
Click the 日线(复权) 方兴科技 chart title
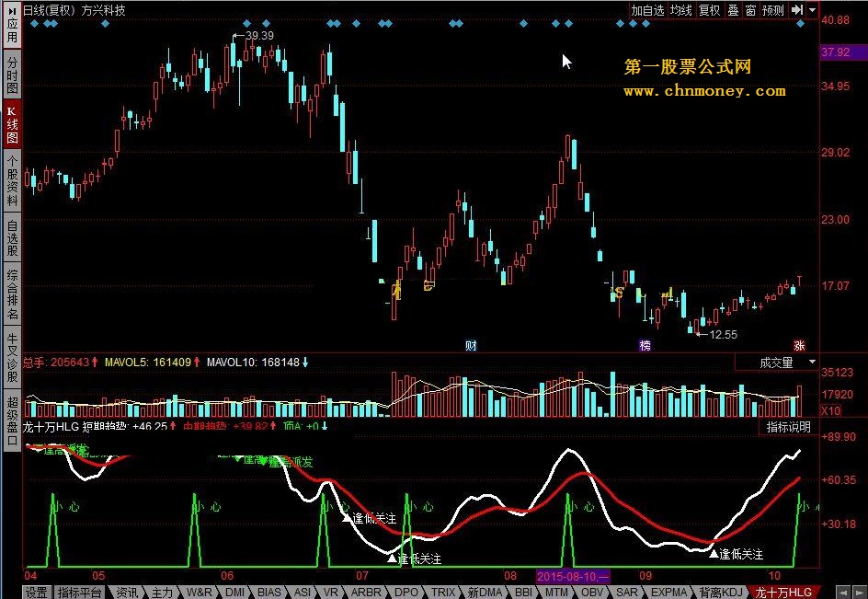pyautogui.click(x=74, y=10)
